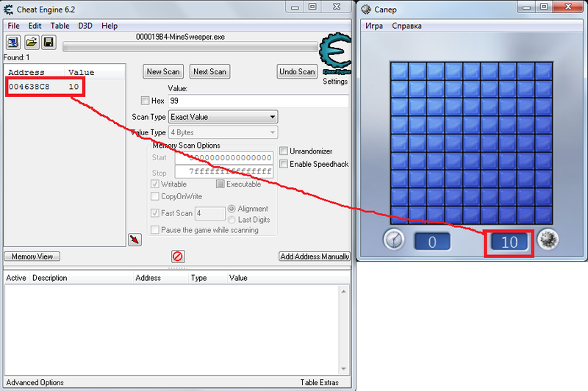Click the Minesweeper timer display showing 0
Image resolution: width=588 pixels, height=391 pixels.
click(432, 242)
